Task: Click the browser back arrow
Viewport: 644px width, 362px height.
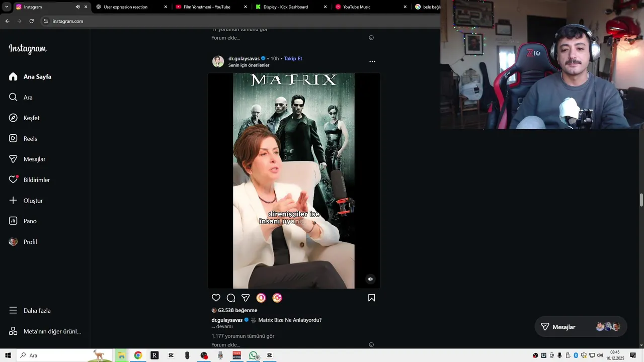Action: pyautogui.click(x=7, y=21)
